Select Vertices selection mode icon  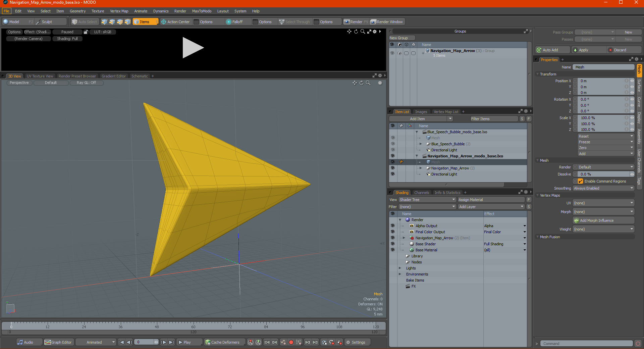pos(104,22)
